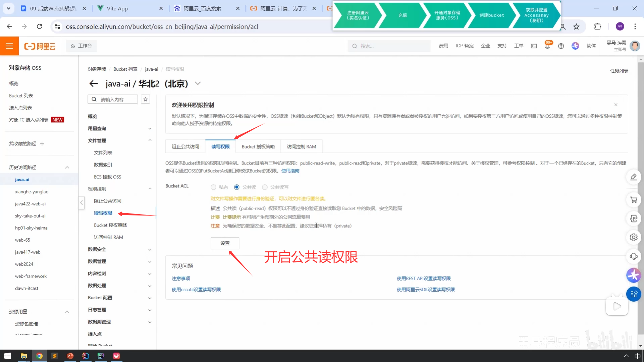Open the headset customer support icon

634,256
